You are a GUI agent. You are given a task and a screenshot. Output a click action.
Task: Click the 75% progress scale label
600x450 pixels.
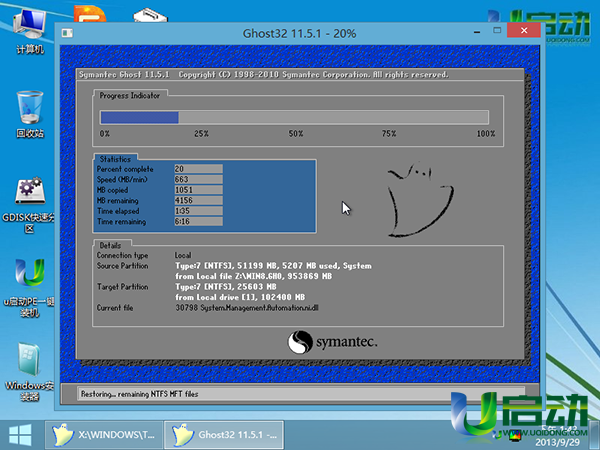389,134
